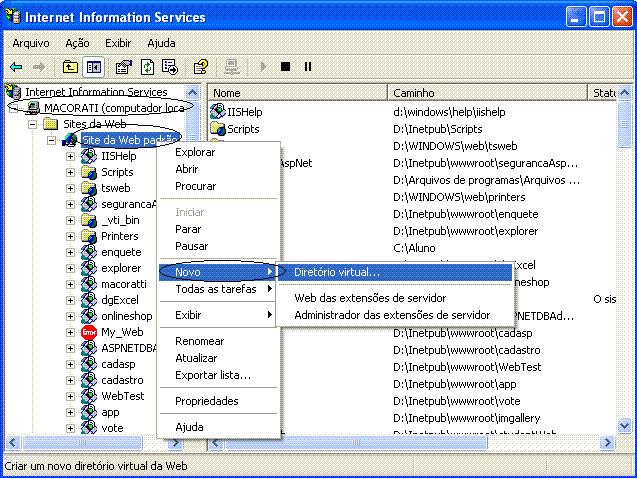Click the Refresh toolbar icon
Viewport: 637px width, 478px height.
point(147,67)
